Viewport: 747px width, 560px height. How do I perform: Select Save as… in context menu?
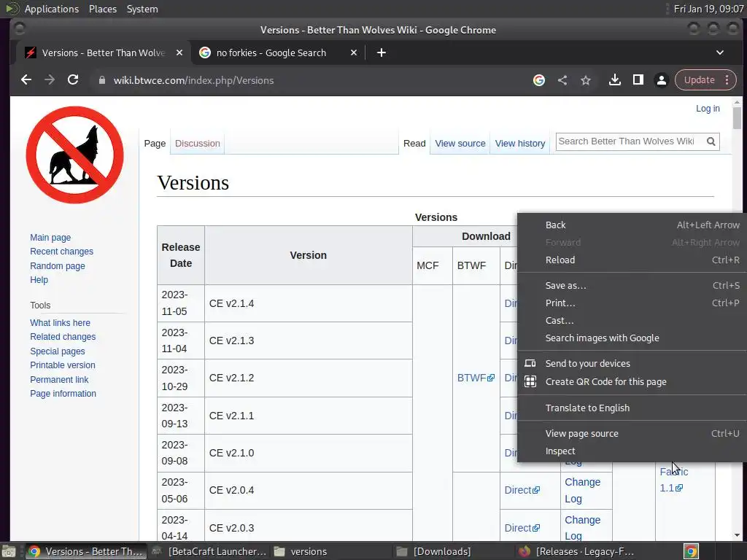[x=632, y=286]
